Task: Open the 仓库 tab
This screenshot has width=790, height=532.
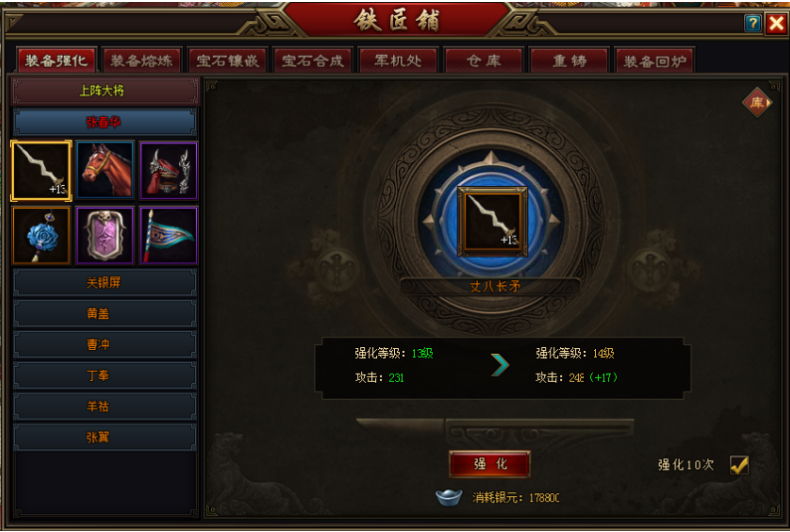Action: coord(484,61)
